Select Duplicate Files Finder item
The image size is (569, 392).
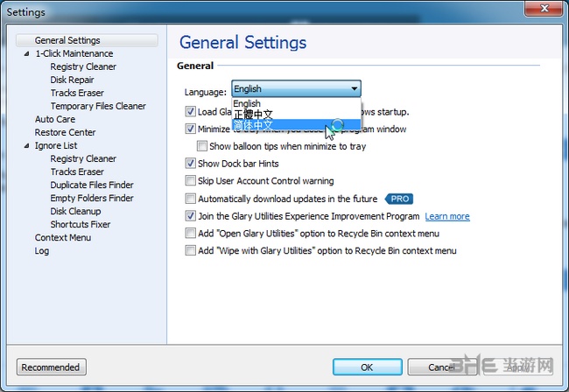pos(92,185)
